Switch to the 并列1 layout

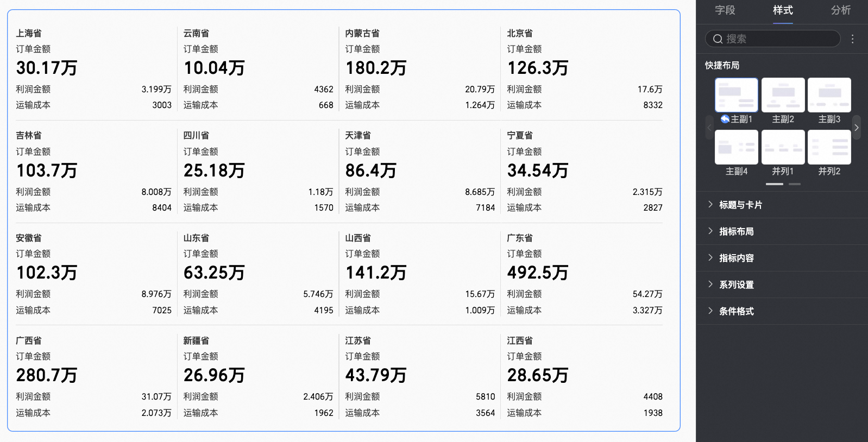coord(783,147)
